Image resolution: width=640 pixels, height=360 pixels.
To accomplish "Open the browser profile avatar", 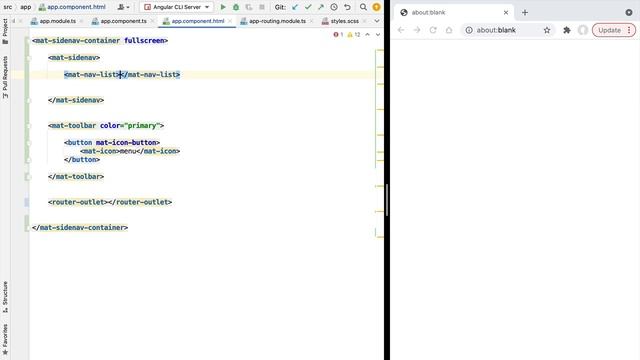I will coord(583,30).
